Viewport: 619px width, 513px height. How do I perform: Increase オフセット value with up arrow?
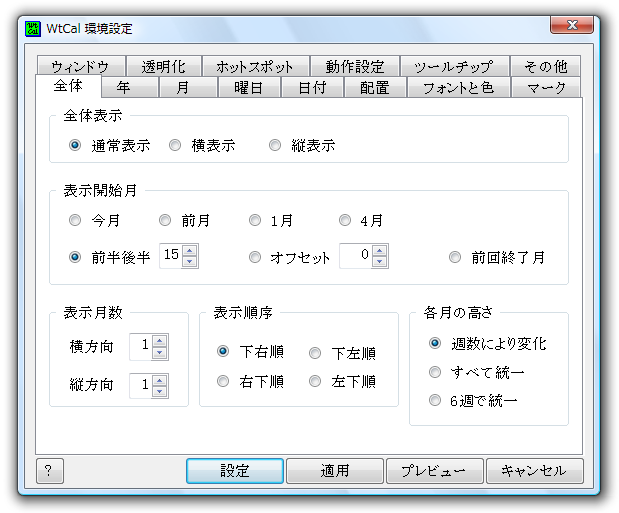point(380,250)
